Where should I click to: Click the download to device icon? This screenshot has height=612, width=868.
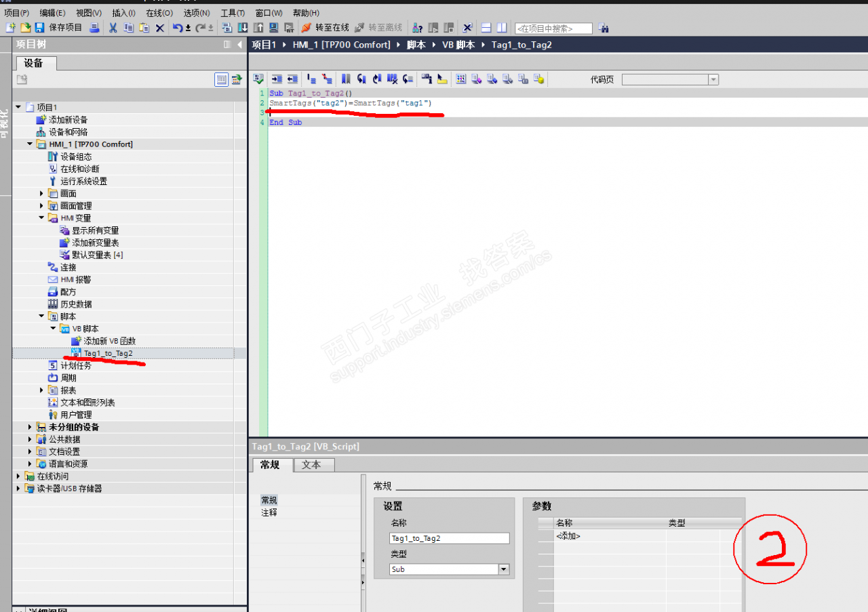click(x=243, y=28)
